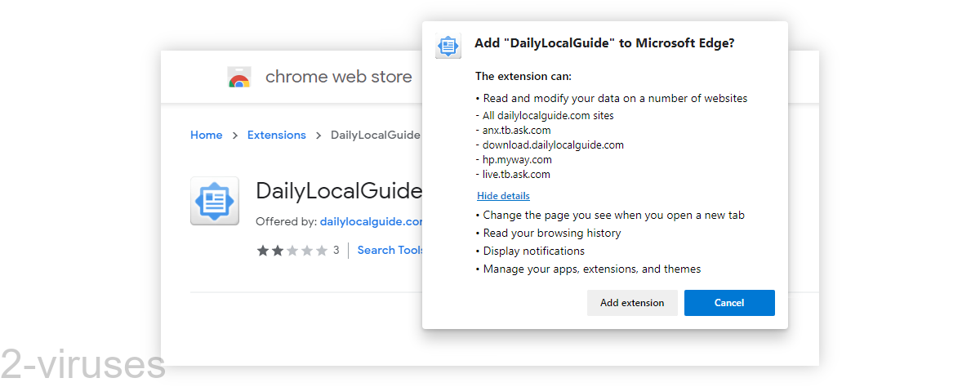
Task: Click 'Read your browsing history' permission
Action: (548, 234)
